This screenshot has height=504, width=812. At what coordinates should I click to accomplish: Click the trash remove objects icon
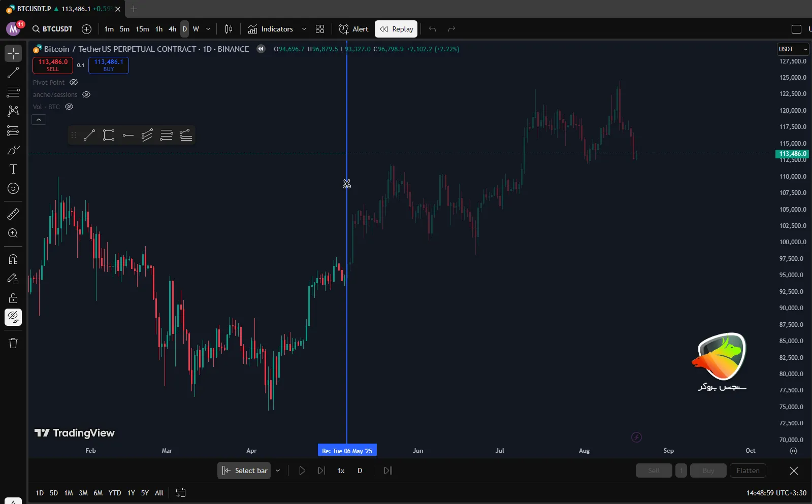[13, 343]
